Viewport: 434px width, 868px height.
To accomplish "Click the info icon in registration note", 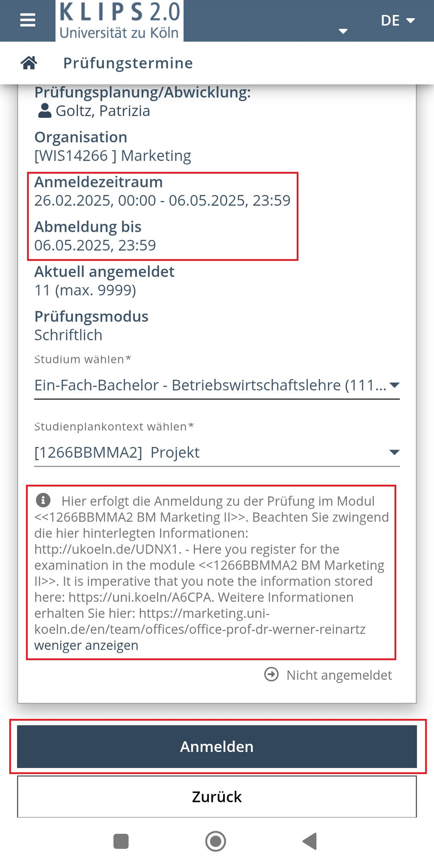I will [43, 500].
